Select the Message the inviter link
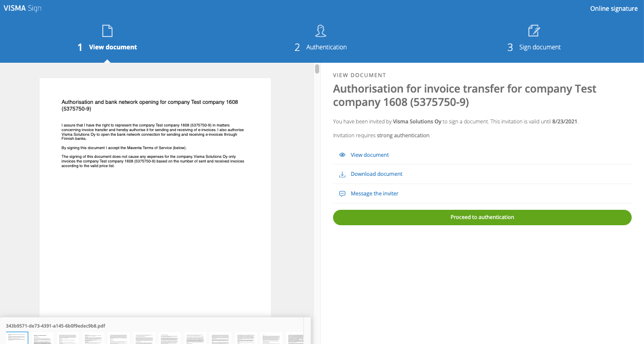 click(x=374, y=194)
